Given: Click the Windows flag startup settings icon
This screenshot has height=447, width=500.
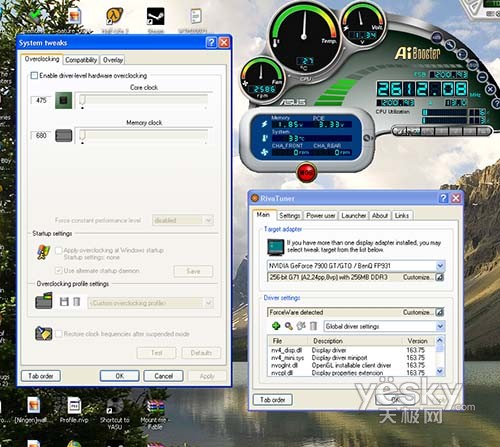Looking at the screenshot, I should pyautogui.click(x=43, y=252).
